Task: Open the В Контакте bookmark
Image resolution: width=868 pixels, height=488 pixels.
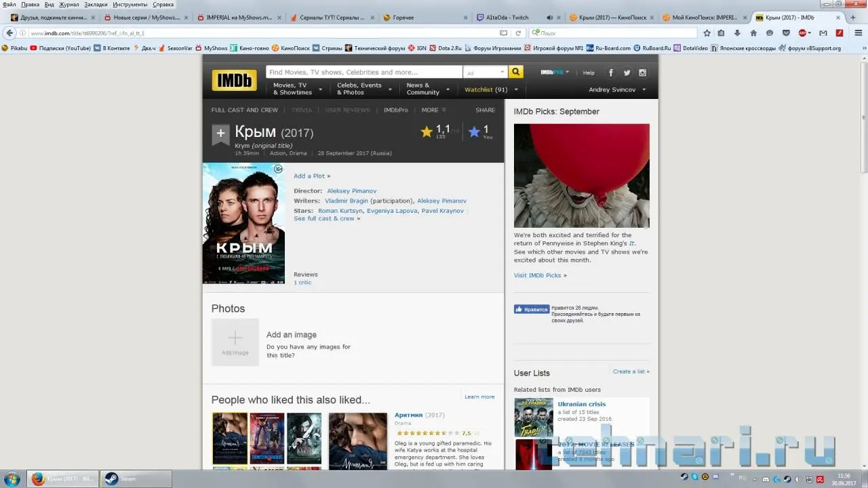Action: [x=112, y=48]
